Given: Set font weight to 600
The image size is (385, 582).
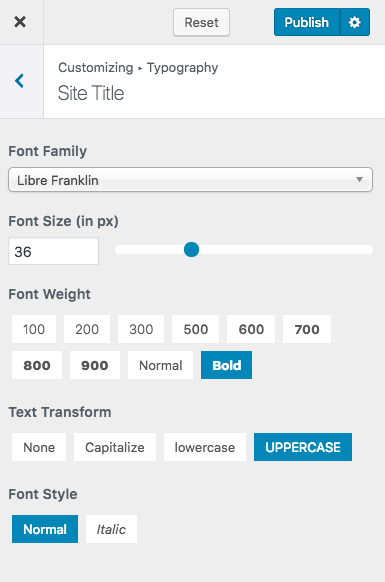Looking at the screenshot, I should (x=251, y=329).
